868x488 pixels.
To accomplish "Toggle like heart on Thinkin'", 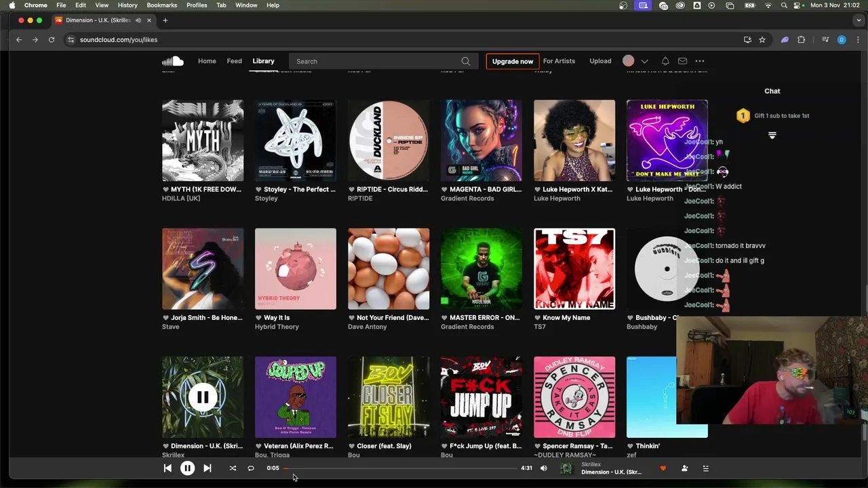I will 630,446.
